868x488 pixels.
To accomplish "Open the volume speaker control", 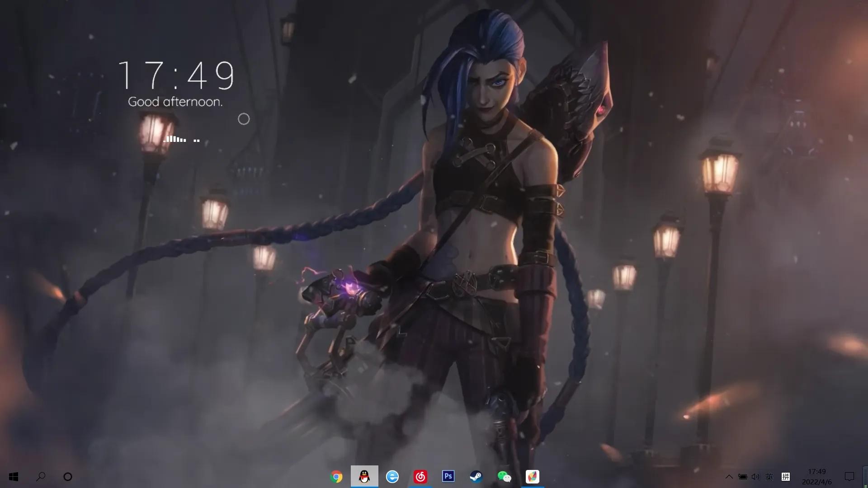I will (755, 477).
